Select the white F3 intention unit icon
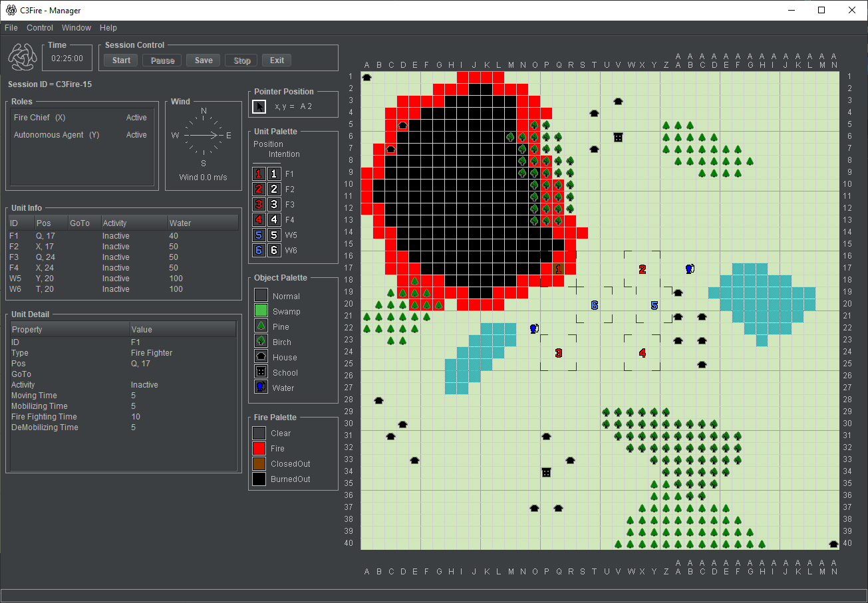 click(274, 204)
